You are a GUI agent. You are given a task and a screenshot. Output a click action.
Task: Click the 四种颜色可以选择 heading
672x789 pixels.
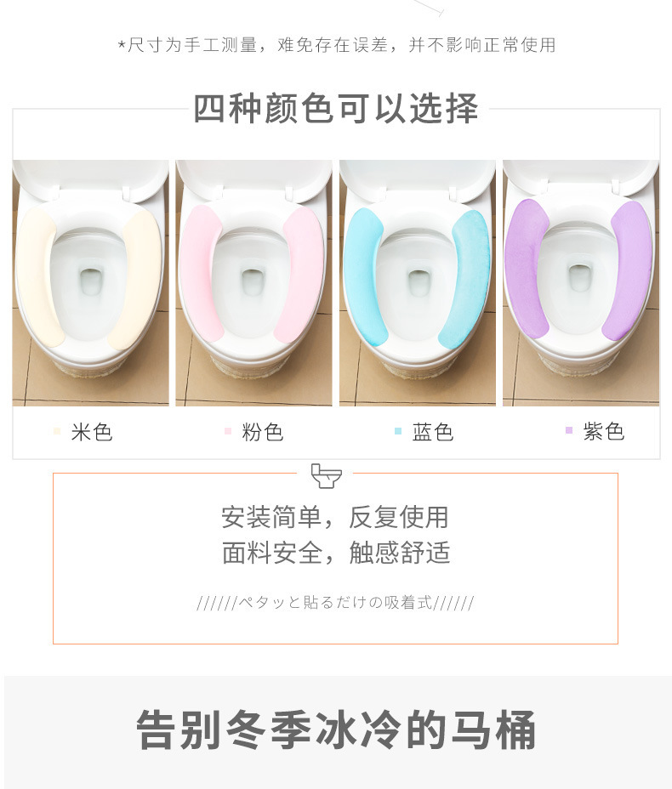point(336,108)
